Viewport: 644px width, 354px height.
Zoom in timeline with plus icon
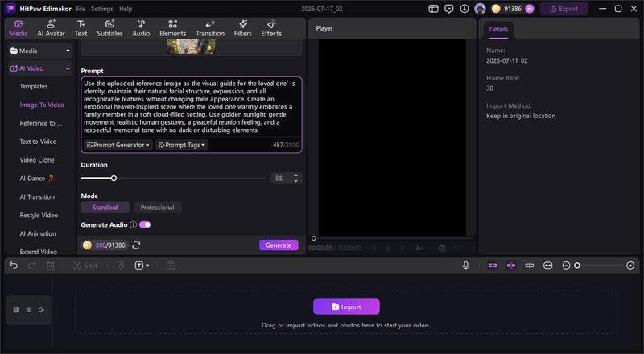coord(630,265)
